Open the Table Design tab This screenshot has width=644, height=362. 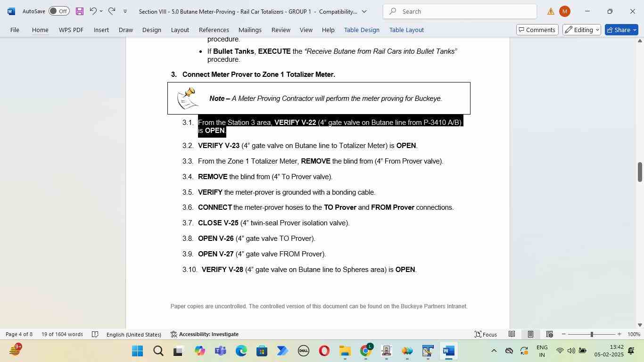coord(362,30)
